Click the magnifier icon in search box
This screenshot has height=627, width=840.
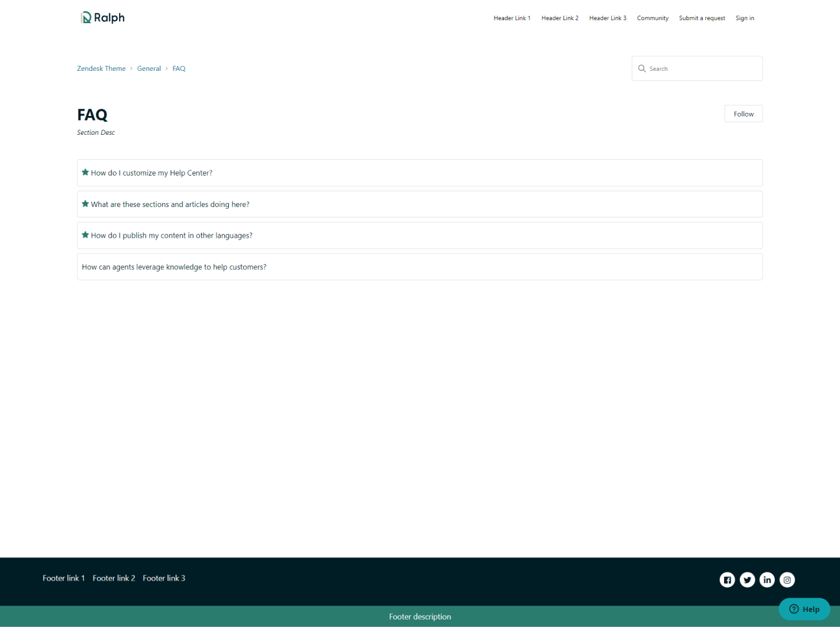point(642,68)
